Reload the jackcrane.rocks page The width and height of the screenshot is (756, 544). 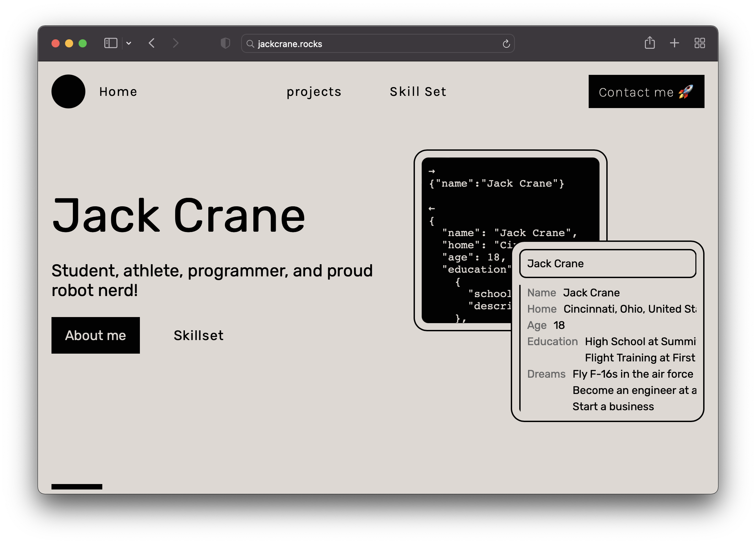coord(506,44)
